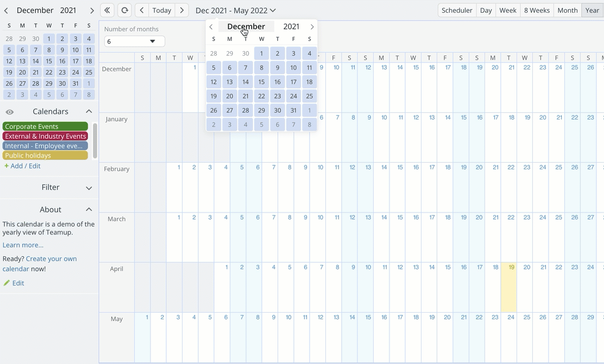604x364 pixels.
Task: Toggle Corporate Events calendar
Action: (45, 127)
